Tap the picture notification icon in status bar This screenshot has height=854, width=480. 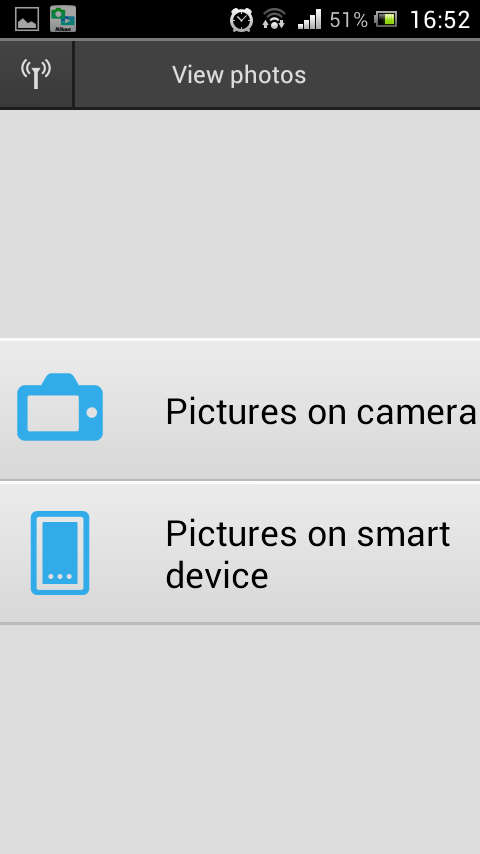(27, 19)
